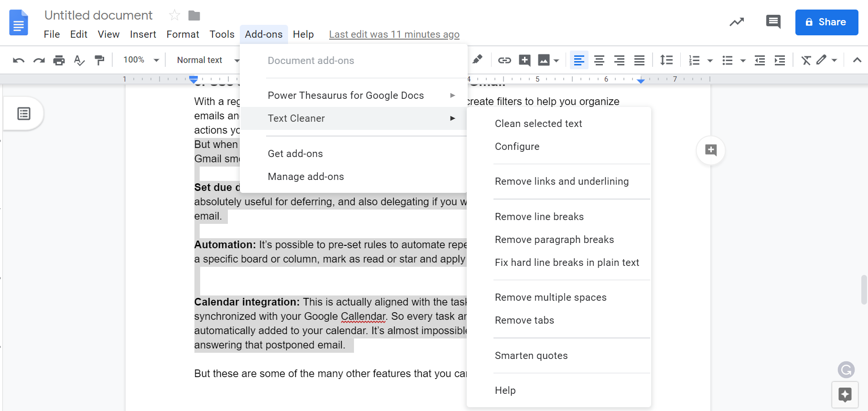Click the insert link icon
The height and width of the screenshot is (411, 868).
coord(504,60)
